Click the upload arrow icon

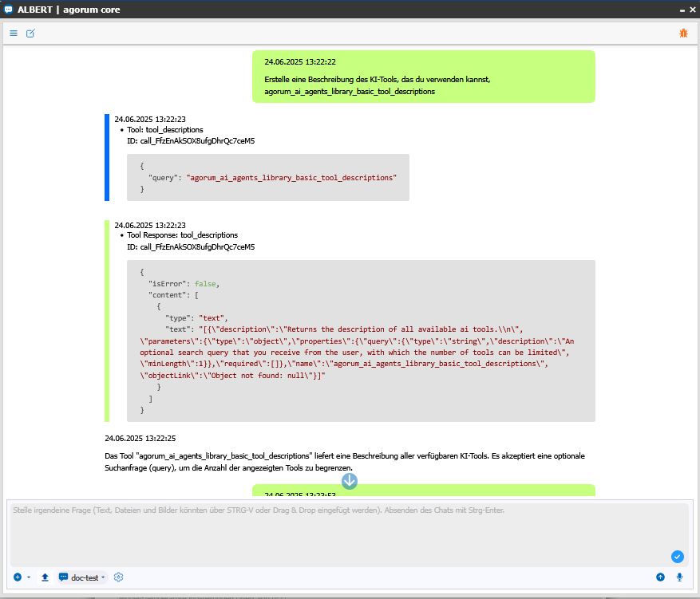coord(45,577)
